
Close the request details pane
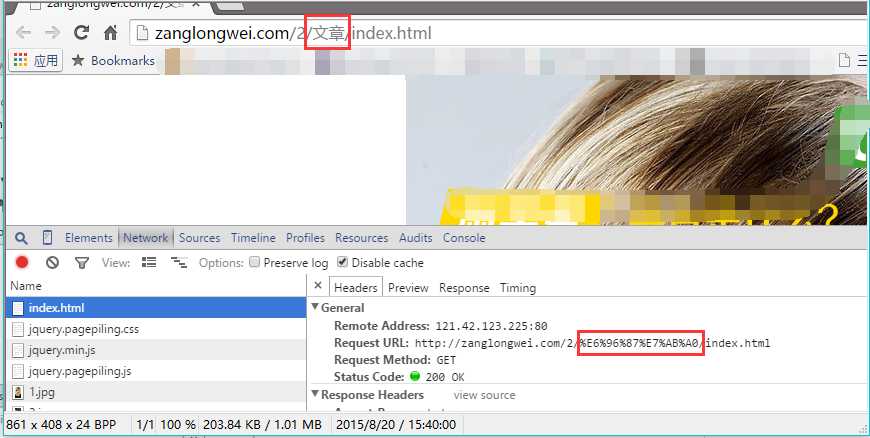tap(318, 285)
